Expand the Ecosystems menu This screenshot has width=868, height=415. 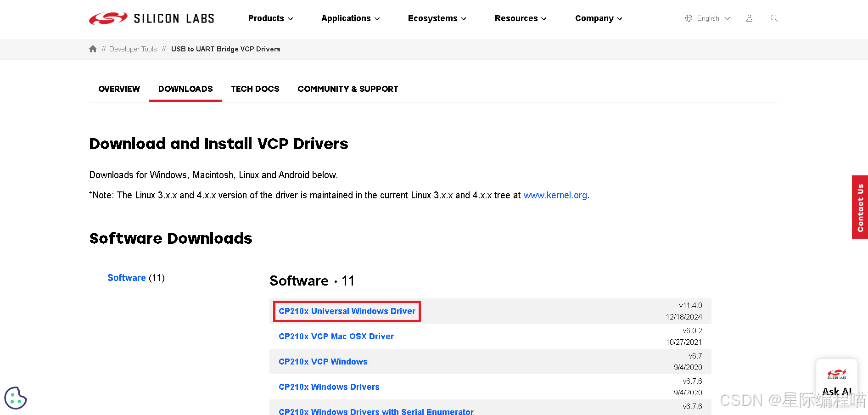point(437,18)
